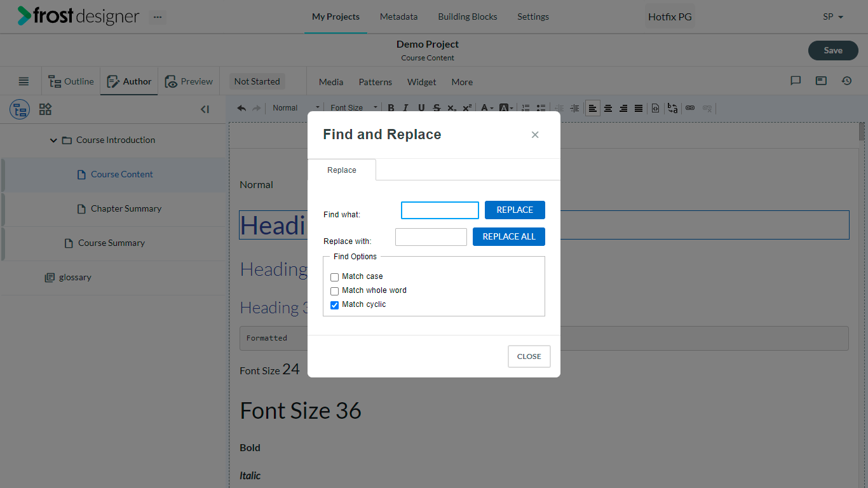Open the Outline view
This screenshot has width=868, height=488.
pyautogui.click(x=71, y=81)
